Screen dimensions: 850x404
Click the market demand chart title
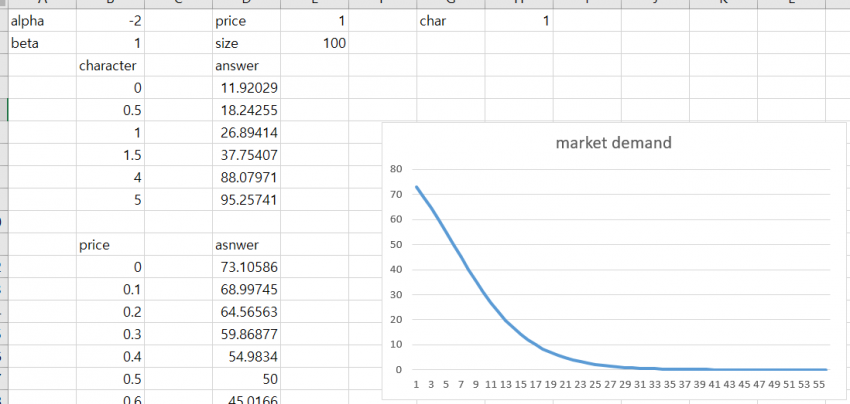(614, 143)
